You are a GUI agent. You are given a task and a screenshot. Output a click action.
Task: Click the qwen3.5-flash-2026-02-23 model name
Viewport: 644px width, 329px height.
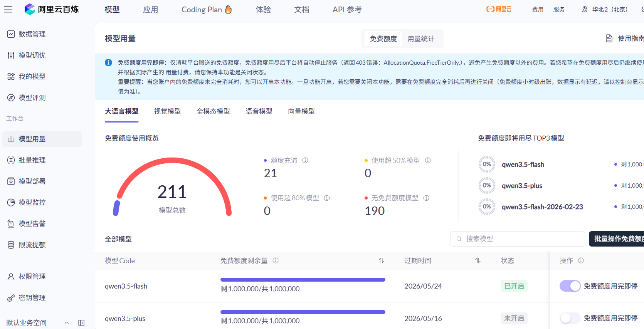(x=542, y=207)
